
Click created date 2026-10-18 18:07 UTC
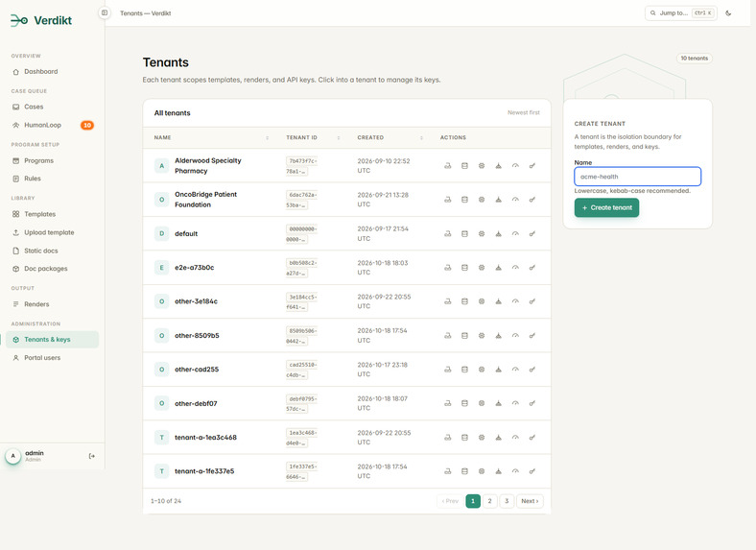[x=383, y=403]
